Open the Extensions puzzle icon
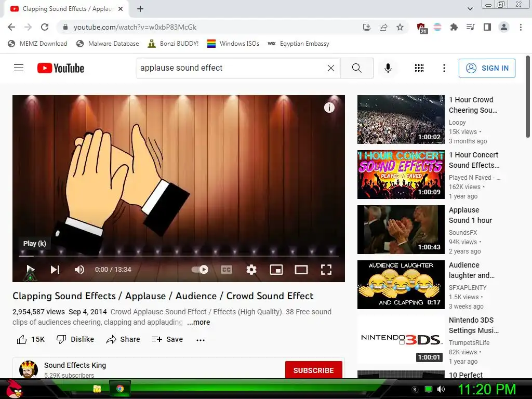This screenshot has height=399, width=532. (x=454, y=27)
